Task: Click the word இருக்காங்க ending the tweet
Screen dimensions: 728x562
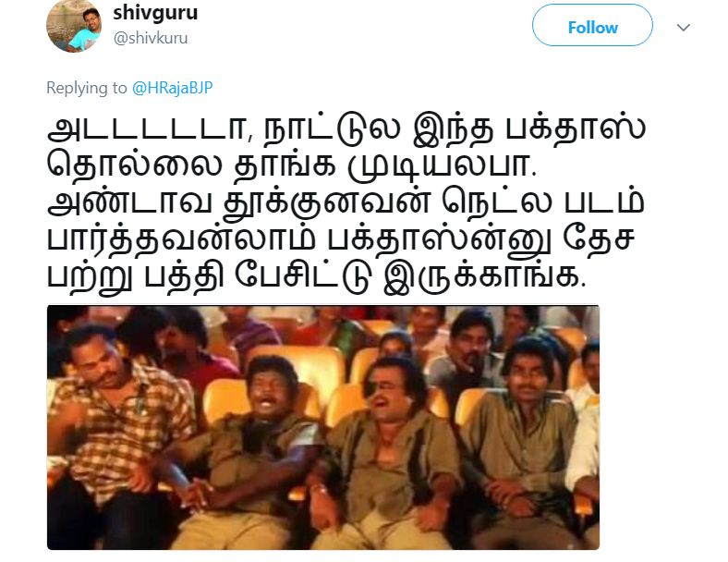Action: click(x=485, y=277)
